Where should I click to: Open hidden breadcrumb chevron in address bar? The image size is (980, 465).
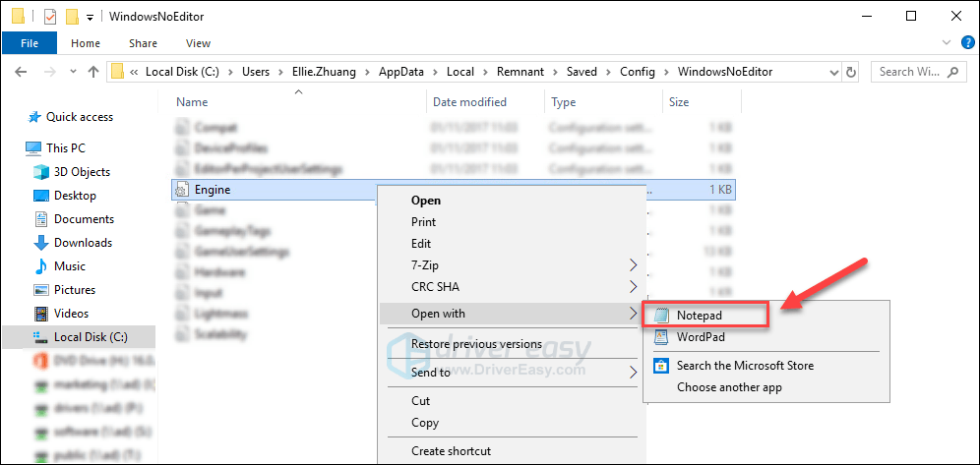[134, 72]
